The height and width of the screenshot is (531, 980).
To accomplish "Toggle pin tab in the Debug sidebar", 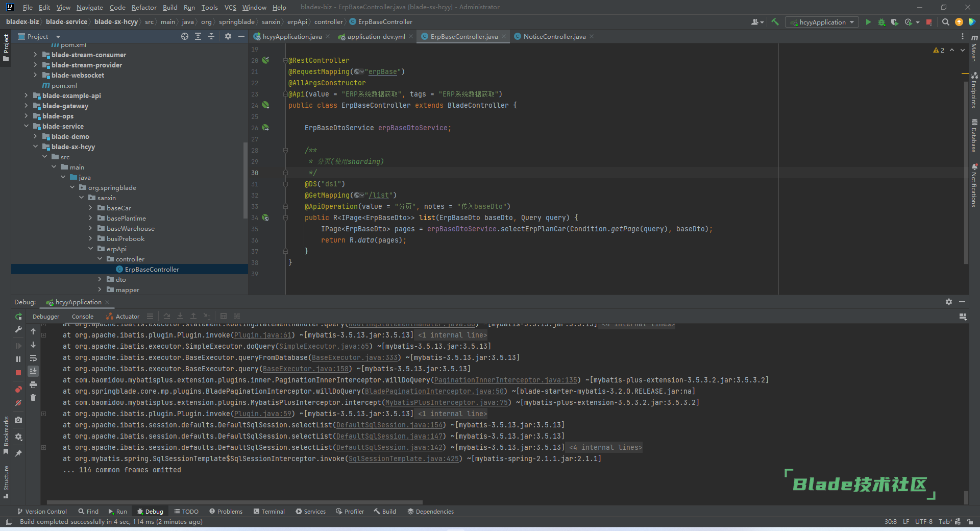I will (18, 453).
